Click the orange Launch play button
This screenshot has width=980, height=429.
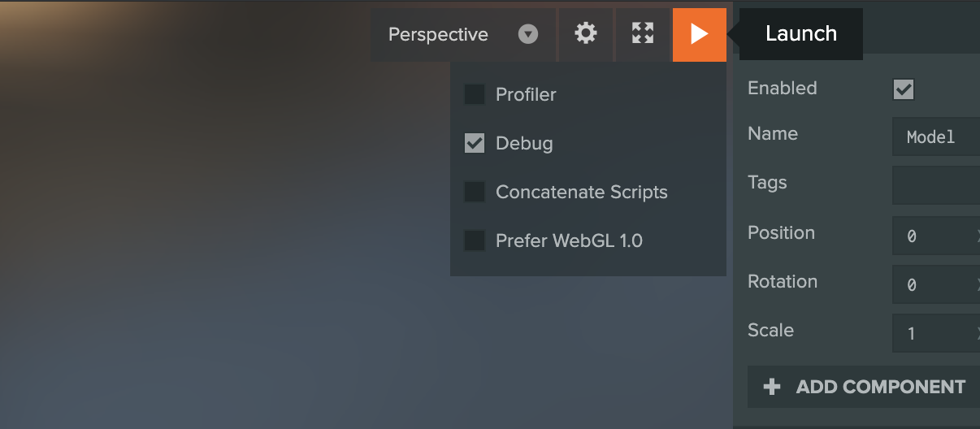tap(699, 34)
